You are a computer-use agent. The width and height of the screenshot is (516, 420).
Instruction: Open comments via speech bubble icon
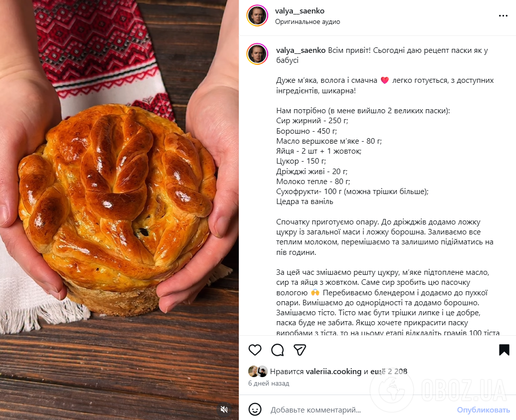(x=277, y=350)
